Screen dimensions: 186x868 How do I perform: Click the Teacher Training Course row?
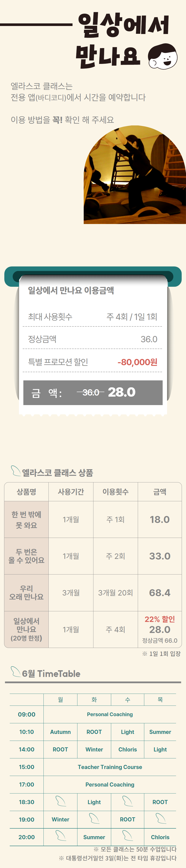[110, 767]
